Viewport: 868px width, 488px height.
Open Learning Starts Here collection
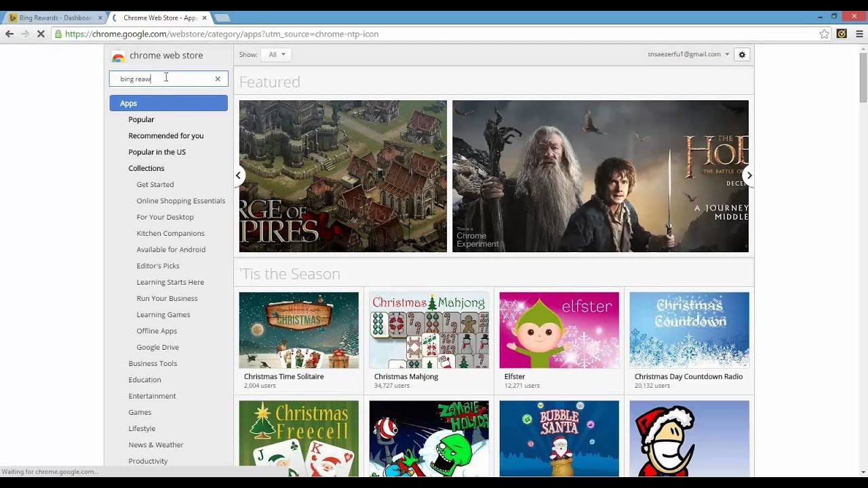click(170, 282)
